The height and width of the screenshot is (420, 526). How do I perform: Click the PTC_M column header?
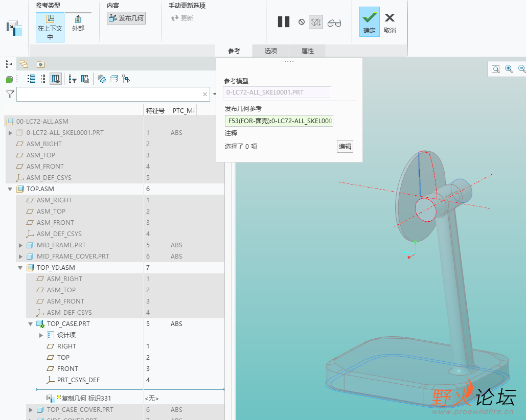(183, 110)
